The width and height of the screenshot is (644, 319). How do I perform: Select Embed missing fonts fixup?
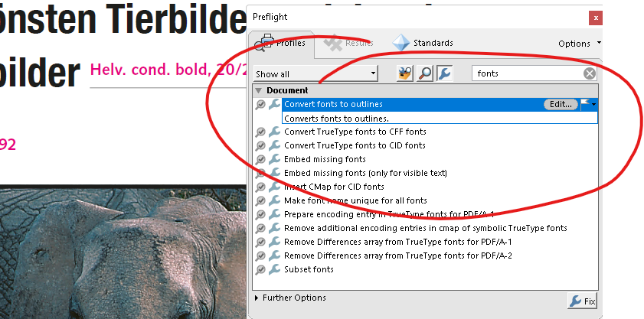(x=325, y=159)
